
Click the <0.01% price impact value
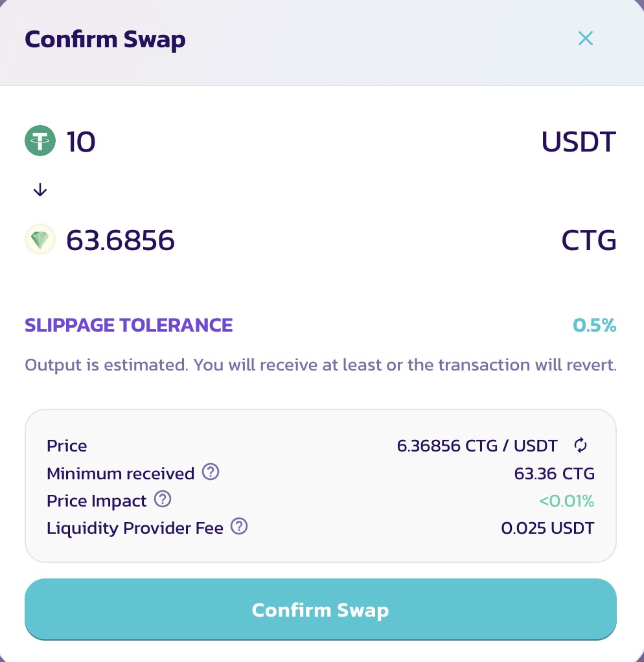point(566,501)
